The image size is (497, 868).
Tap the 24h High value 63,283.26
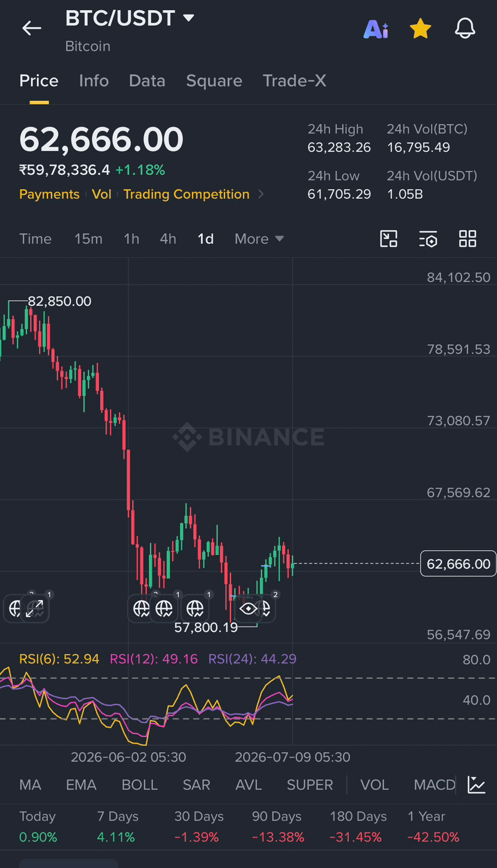(339, 147)
